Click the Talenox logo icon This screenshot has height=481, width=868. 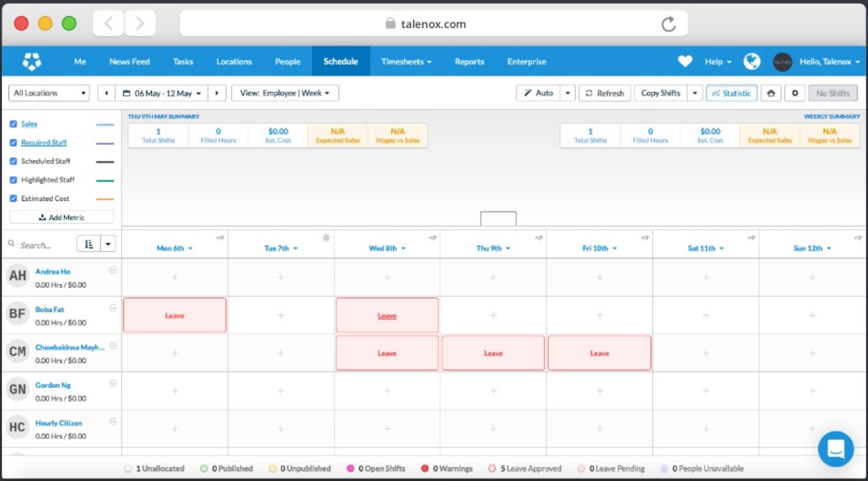click(32, 62)
